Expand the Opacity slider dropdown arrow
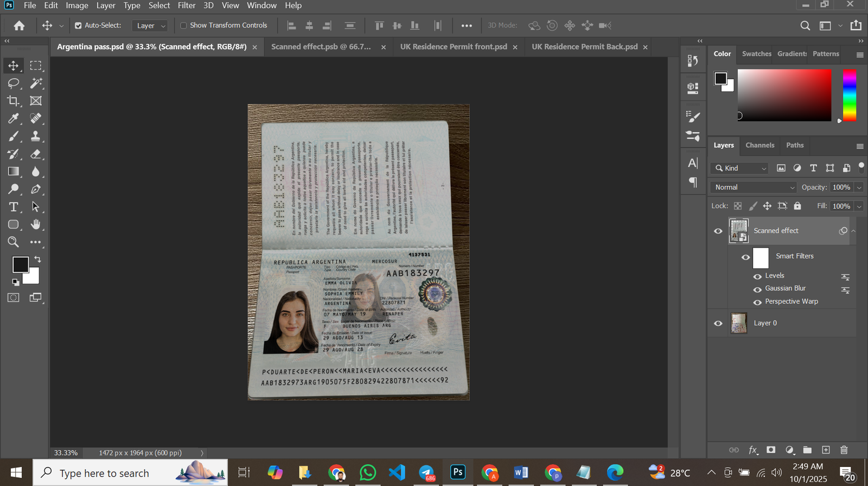Screen dimensions: 868x486 (859, 187)
